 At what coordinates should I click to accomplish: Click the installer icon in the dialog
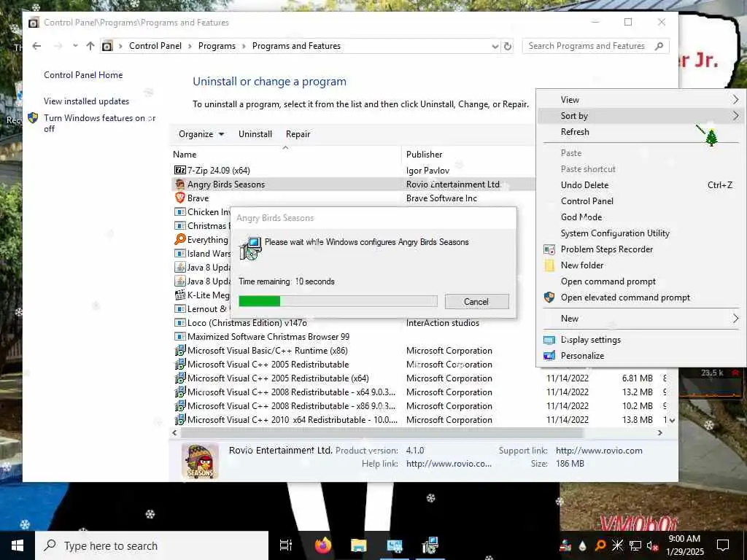(x=250, y=248)
